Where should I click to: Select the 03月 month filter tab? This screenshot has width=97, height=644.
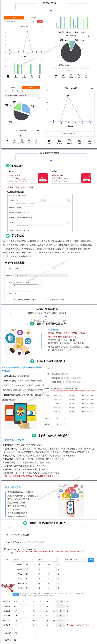click(x=22, y=91)
